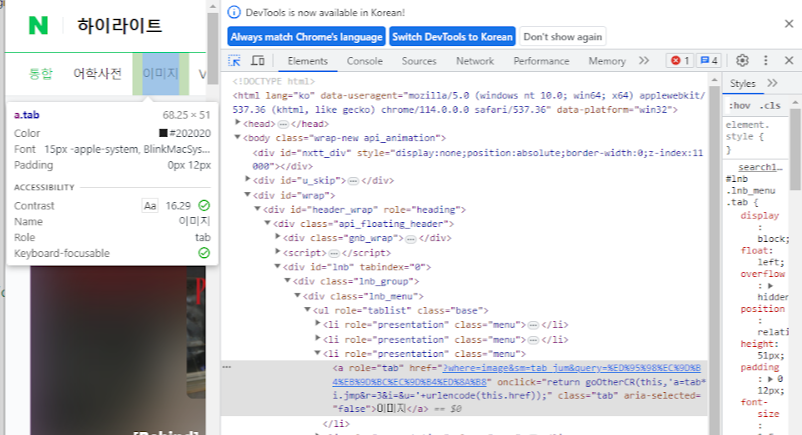The height and width of the screenshot is (435, 802).
Task: Collapse the lnb_group div node
Action: 287,280
